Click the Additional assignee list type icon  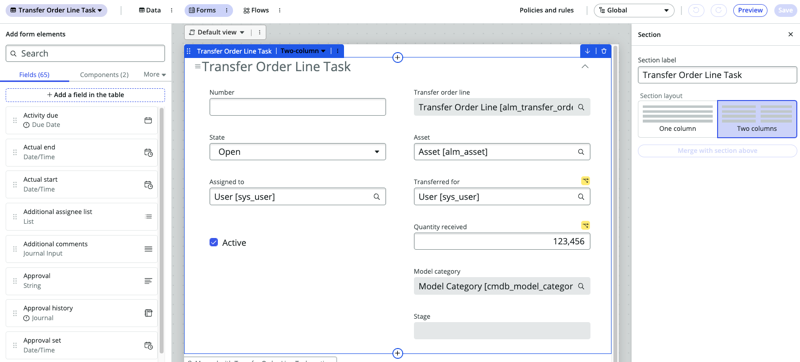point(148,217)
